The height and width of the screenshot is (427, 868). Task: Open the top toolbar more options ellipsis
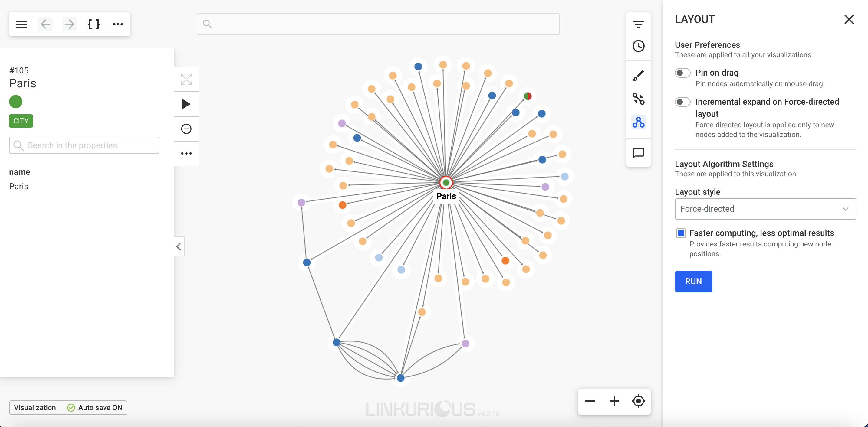click(x=118, y=24)
